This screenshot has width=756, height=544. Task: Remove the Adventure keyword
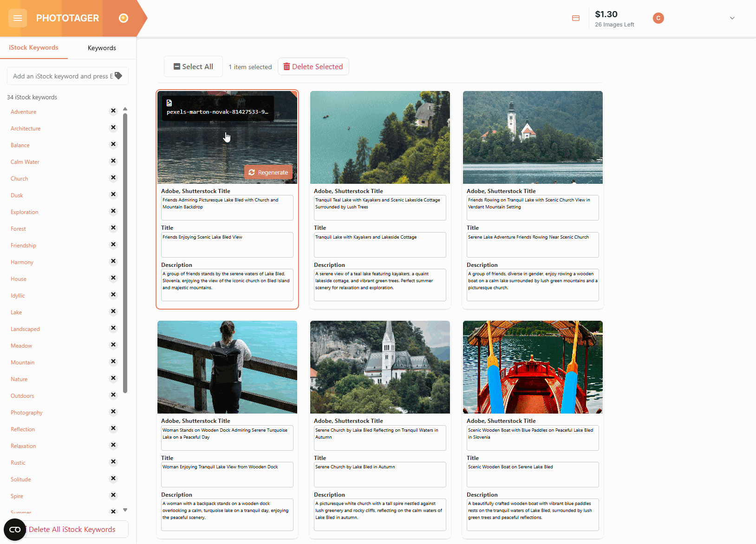click(x=113, y=111)
